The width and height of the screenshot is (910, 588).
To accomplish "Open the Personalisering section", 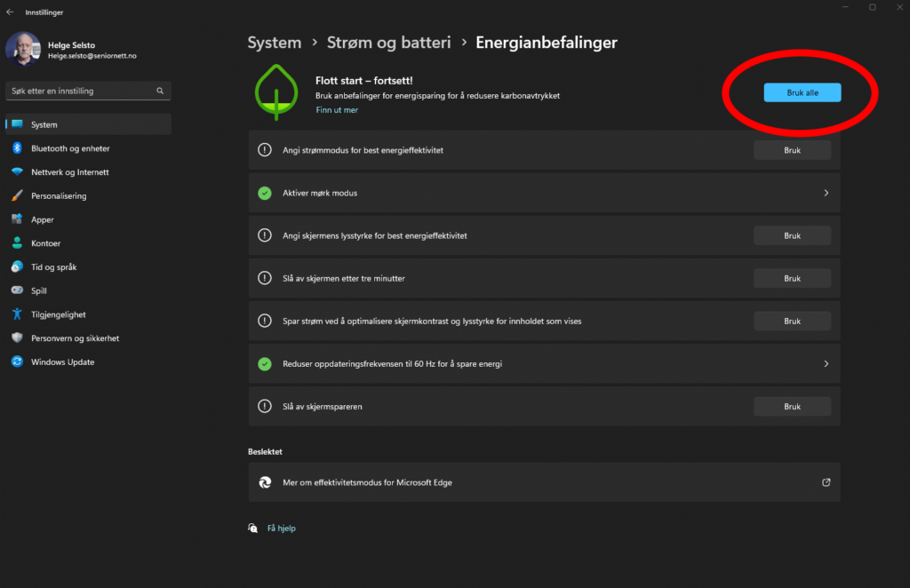I will click(59, 196).
